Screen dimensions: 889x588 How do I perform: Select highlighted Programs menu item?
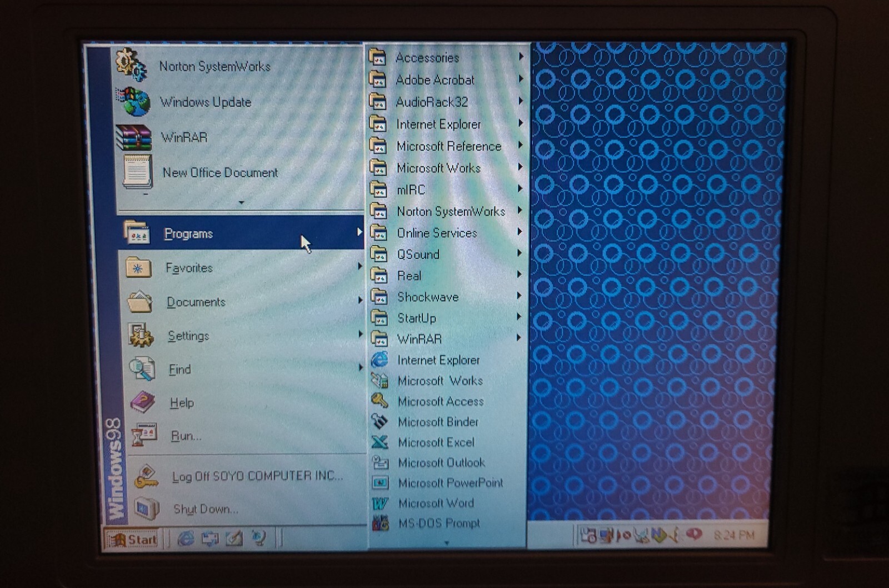[241, 233]
